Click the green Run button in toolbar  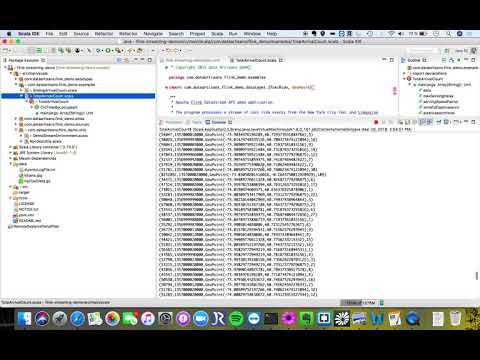coord(108,51)
